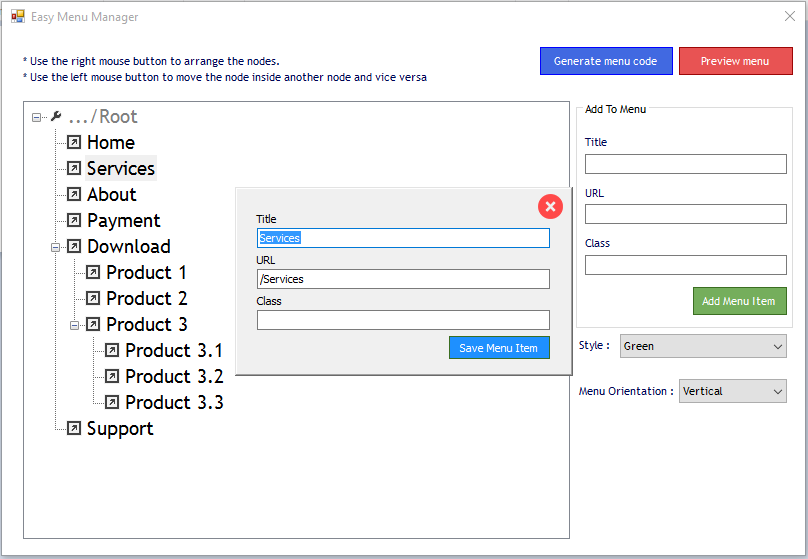The width and height of the screenshot is (808, 559).
Task: Click the link icon beside Payment
Action: tap(74, 221)
